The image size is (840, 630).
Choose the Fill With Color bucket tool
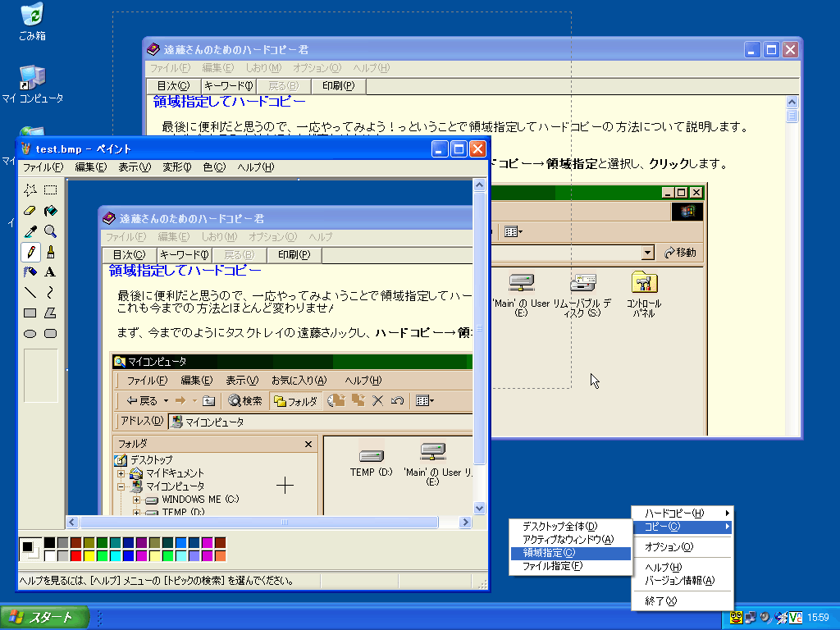(x=50, y=211)
